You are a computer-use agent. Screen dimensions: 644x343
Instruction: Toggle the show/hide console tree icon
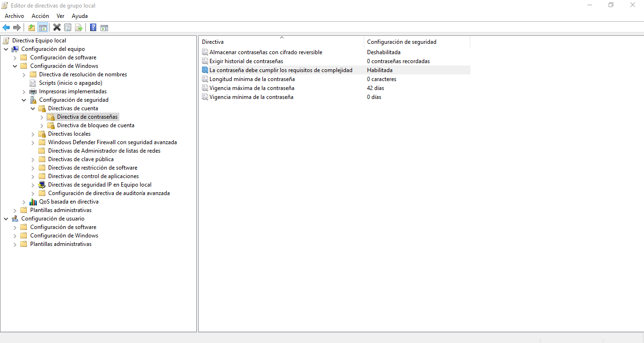(43, 28)
